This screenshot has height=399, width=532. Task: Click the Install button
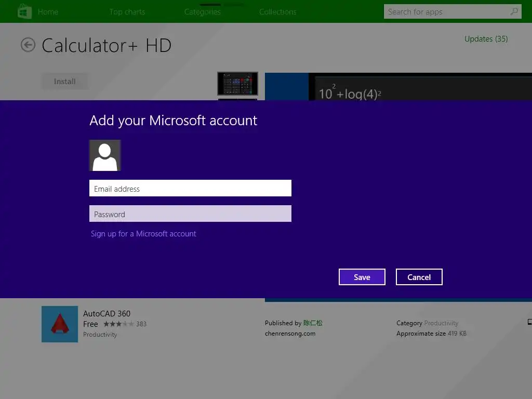(64, 82)
